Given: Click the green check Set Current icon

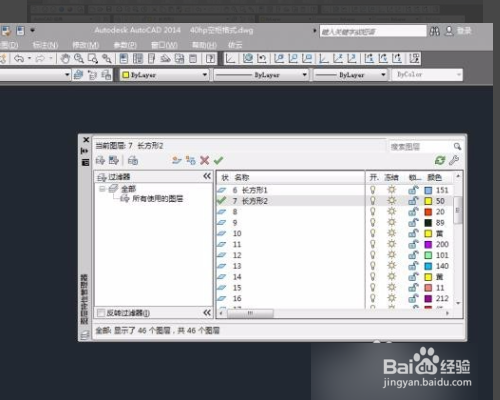Looking at the screenshot, I should (218, 160).
